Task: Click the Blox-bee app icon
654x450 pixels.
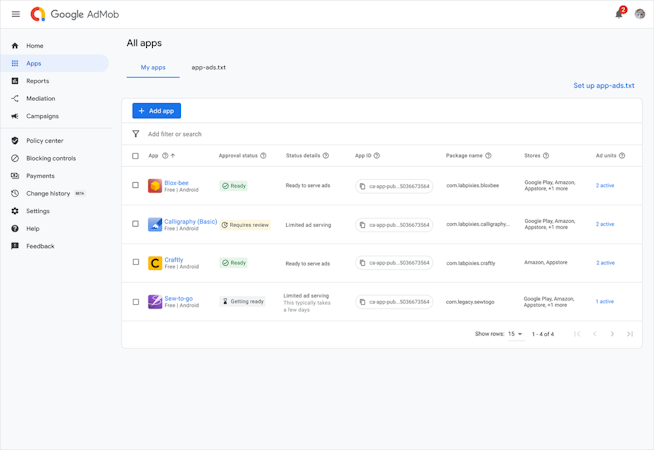Action: click(155, 186)
